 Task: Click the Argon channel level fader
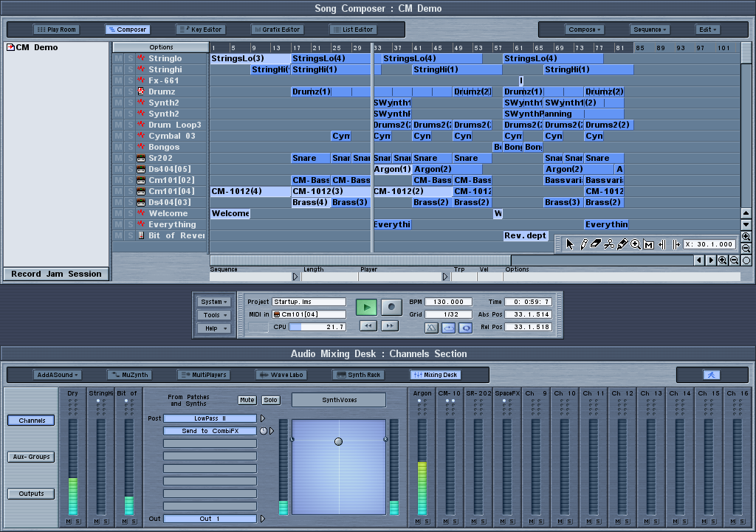pos(422,466)
